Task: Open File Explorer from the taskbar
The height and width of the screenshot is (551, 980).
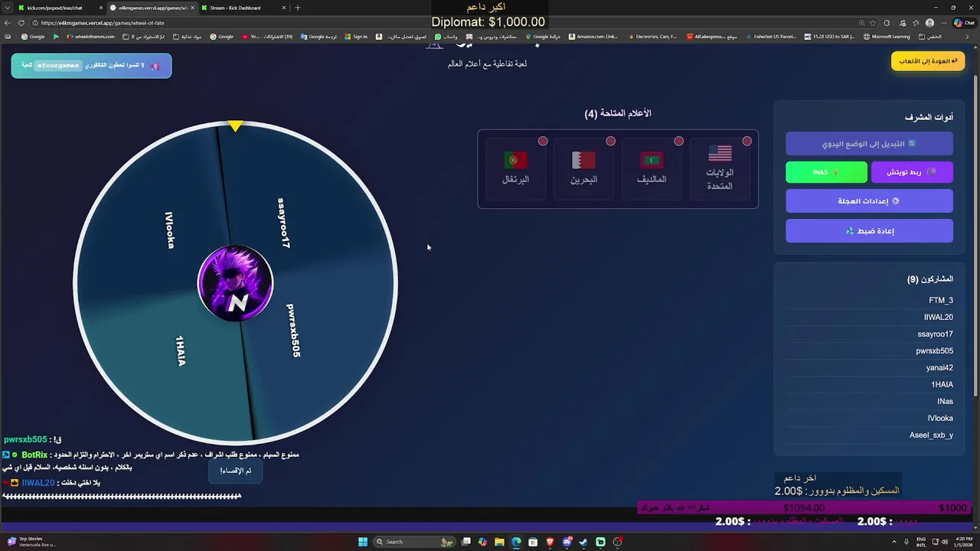Action: point(499,542)
